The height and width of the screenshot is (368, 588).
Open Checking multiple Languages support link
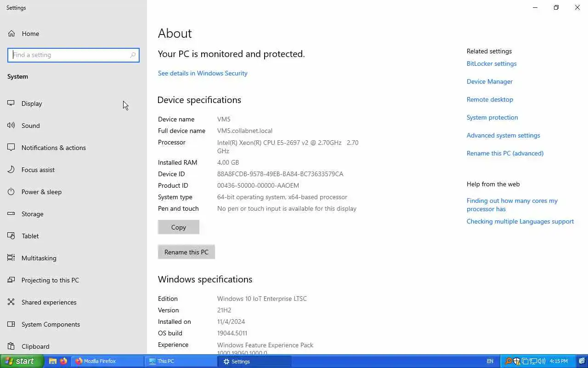point(520,221)
